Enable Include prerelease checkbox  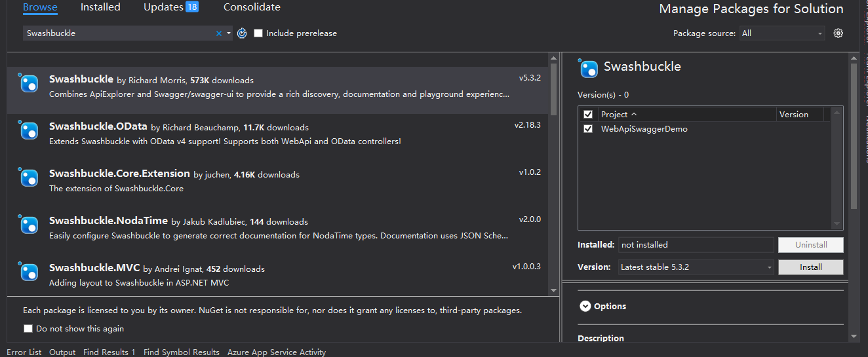(x=258, y=33)
